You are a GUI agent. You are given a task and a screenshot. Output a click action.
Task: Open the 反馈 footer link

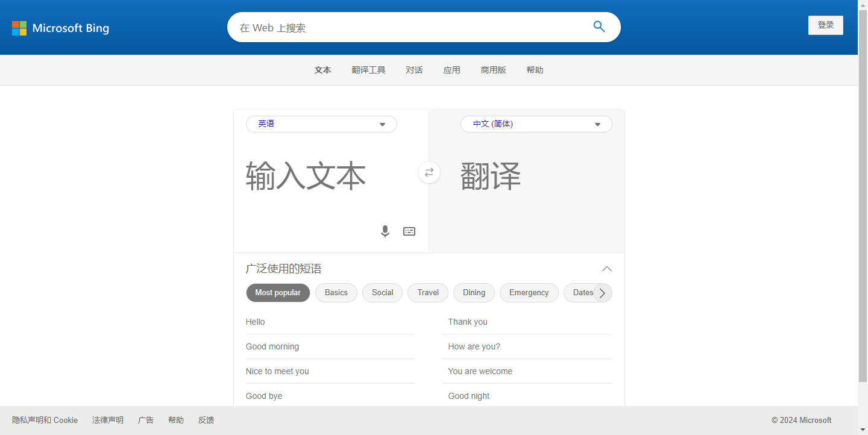tap(206, 421)
